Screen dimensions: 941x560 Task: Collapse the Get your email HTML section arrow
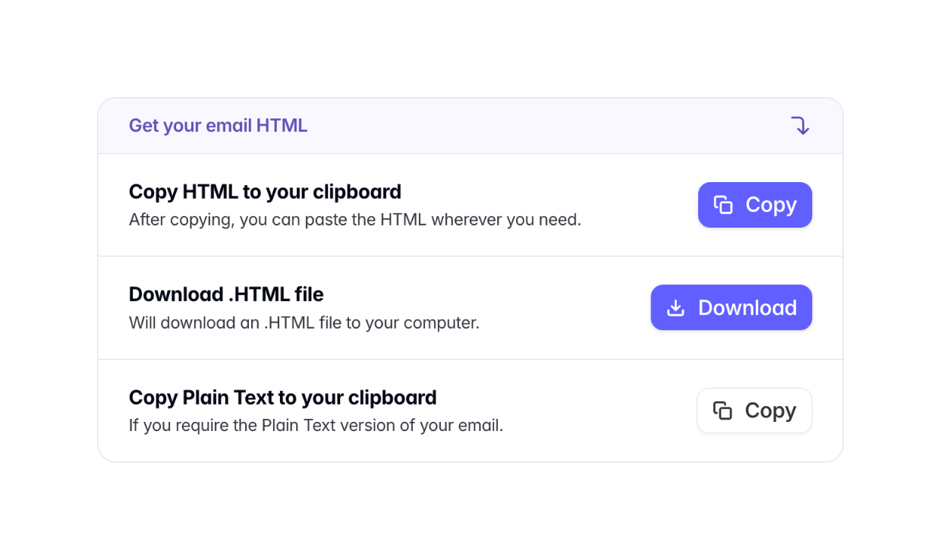pos(800,126)
